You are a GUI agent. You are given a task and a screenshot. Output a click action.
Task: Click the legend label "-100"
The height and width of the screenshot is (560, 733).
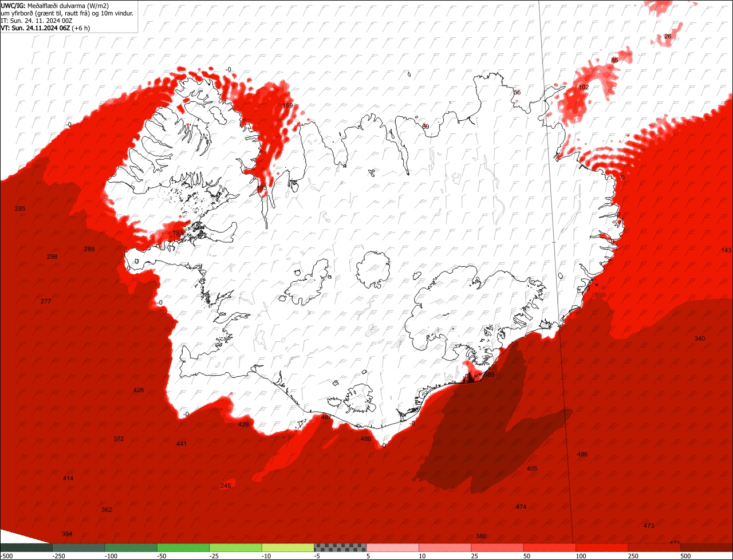(111, 556)
